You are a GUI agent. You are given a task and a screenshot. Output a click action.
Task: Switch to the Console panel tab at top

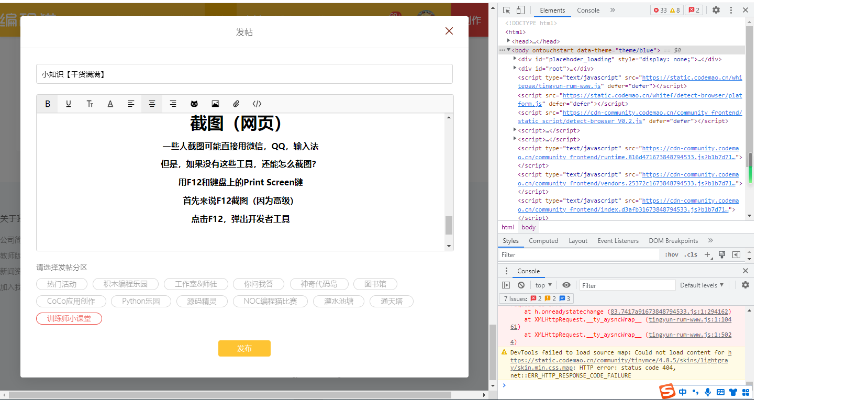click(588, 10)
